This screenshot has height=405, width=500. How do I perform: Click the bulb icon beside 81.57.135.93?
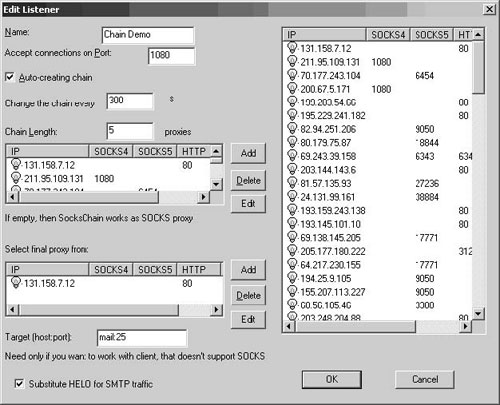click(x=292, y=183)
